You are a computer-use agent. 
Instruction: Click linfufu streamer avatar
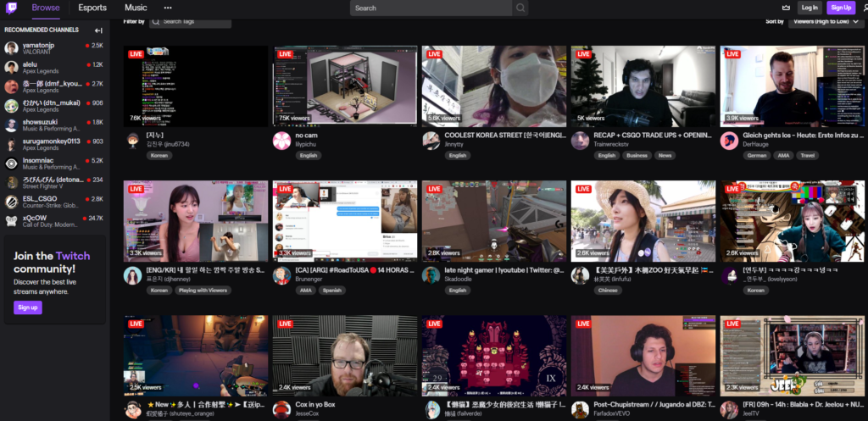(580, 275)
